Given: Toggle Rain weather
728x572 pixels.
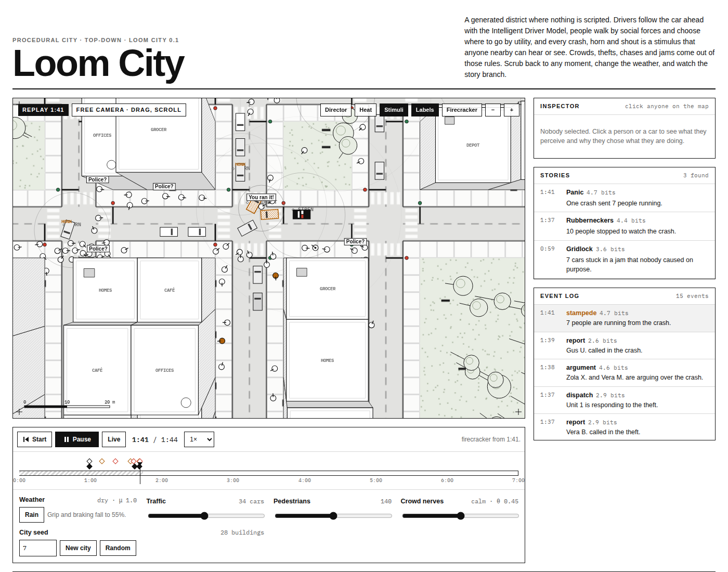Looking at the screenshot, I should (32, 515).
